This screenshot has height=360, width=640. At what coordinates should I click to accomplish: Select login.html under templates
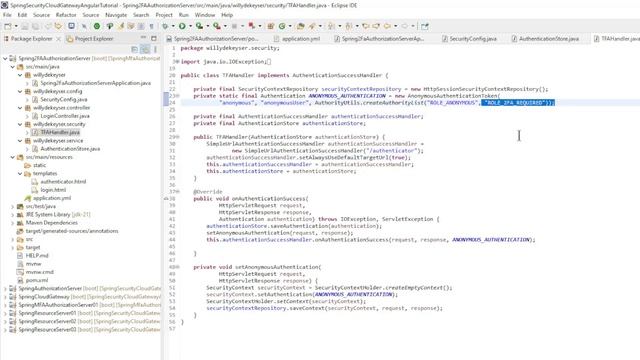tap(53, 190)
